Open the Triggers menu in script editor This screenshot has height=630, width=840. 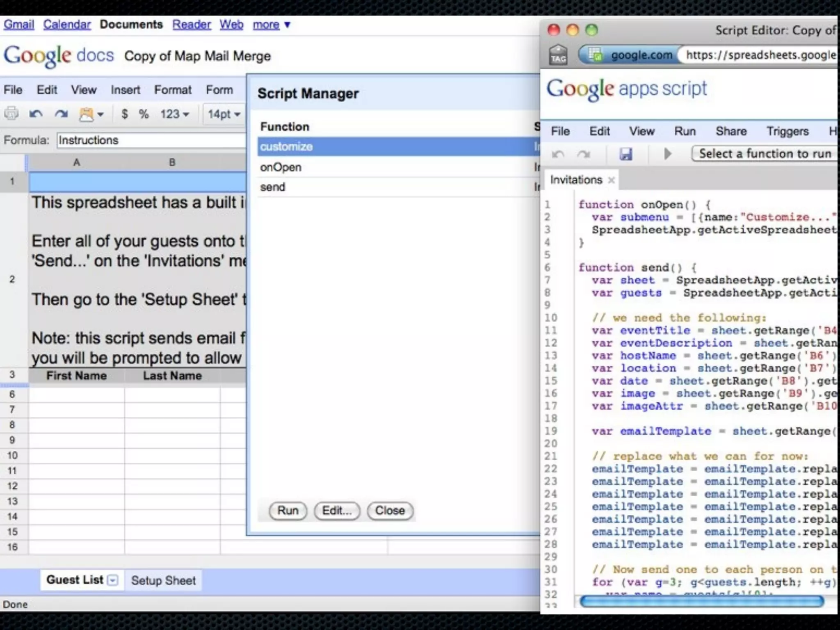point(787,131)
